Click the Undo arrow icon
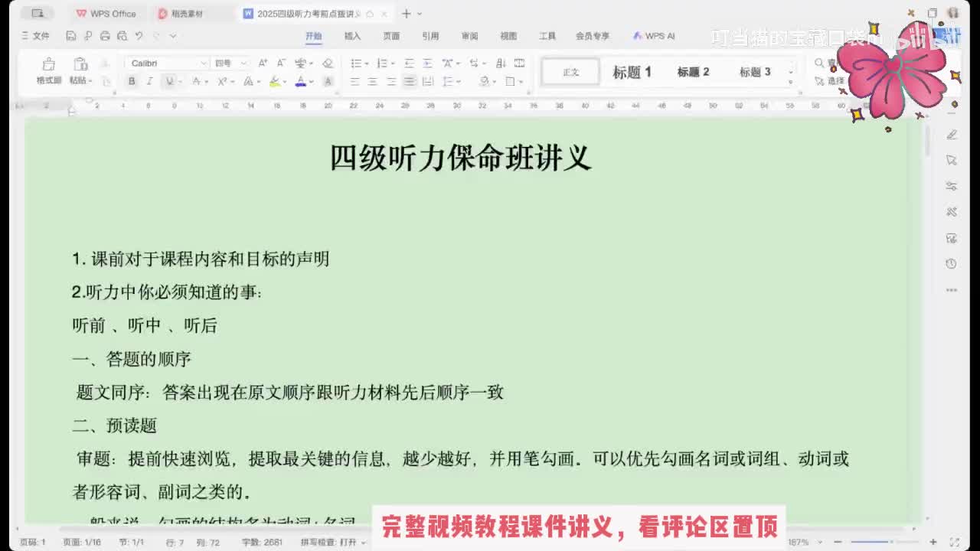The image size is (980, 551). pyautogui.click(x=139, y=36)
